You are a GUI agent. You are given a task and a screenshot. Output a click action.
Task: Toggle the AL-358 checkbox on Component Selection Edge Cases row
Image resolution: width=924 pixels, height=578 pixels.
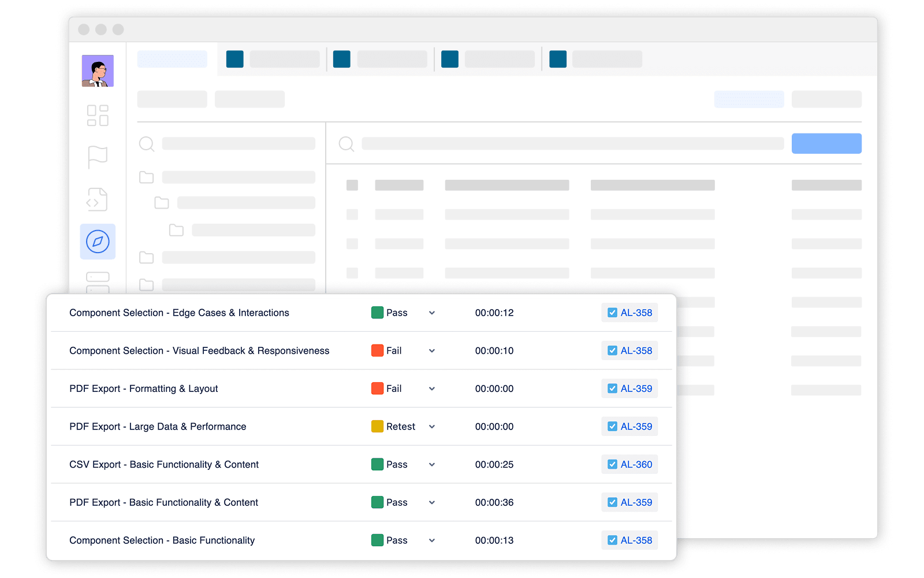(612, 312)
